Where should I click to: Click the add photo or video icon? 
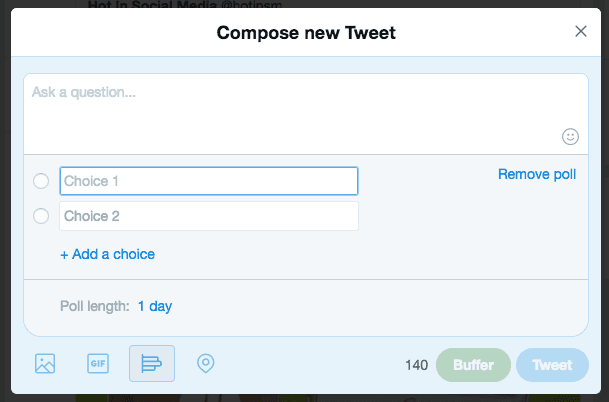coord(45,364)
